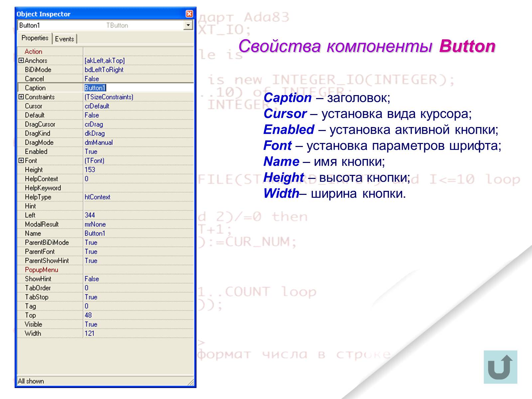This screenshot has width=532, height=399.
Task: Select the DragKind property name
Action: 38,133
